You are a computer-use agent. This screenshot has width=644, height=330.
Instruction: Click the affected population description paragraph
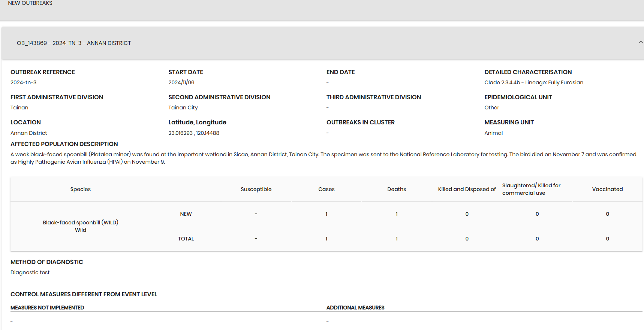322,158
